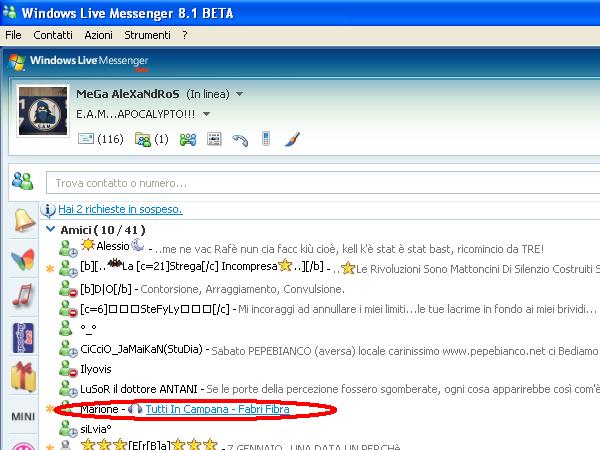This screenshot has height=450, width=600.
Task: Click the info icon beside pending requests
Action: tap(48, 210)
